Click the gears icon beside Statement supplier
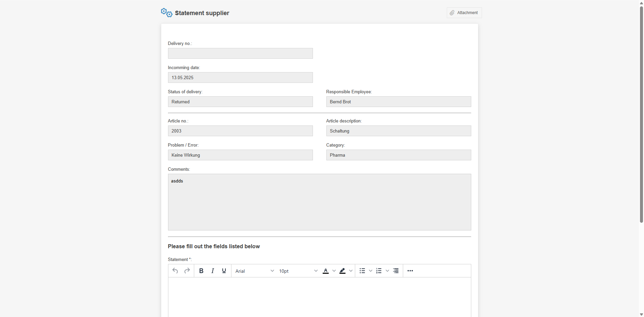The image size is (644, 317). (x=166, y=13)
